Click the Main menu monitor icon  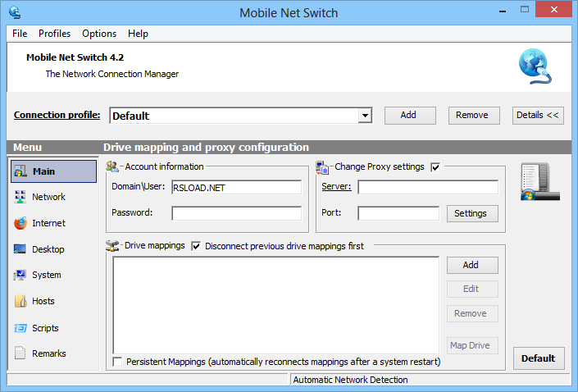click(x=20, y=171)
